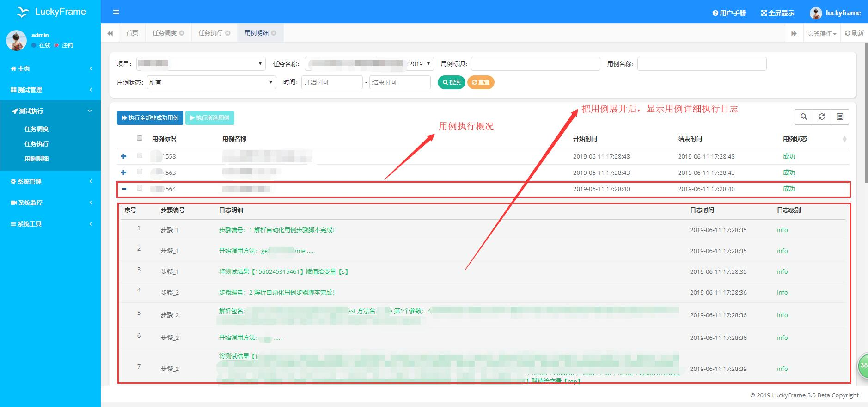Expand the 主页 sidebar menu
This screenshot has width=868, height=407.
50,68
